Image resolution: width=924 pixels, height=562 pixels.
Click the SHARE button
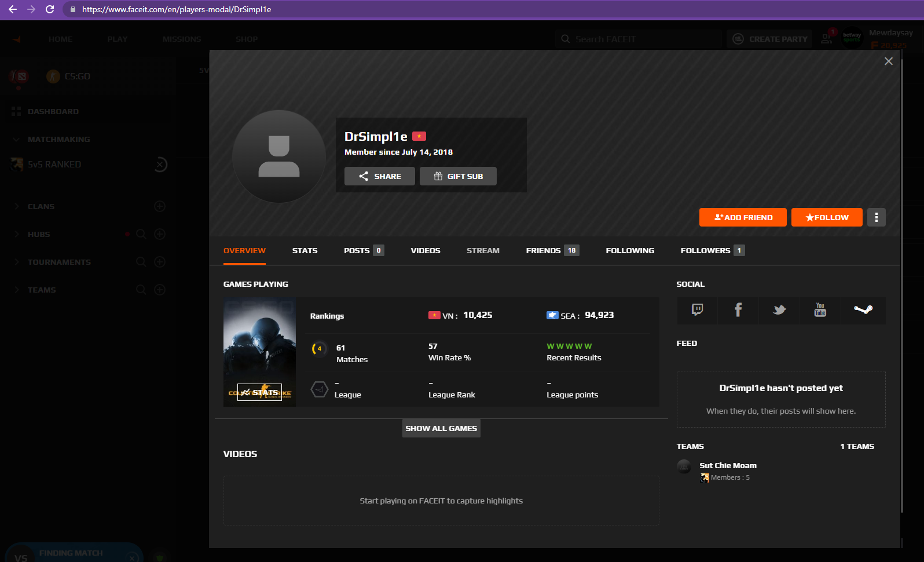point(380,176)
